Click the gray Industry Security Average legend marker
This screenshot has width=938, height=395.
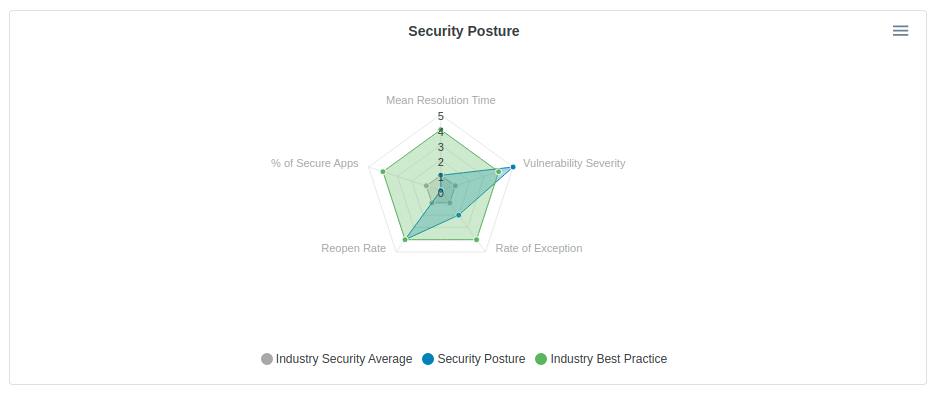click(267, 359)
